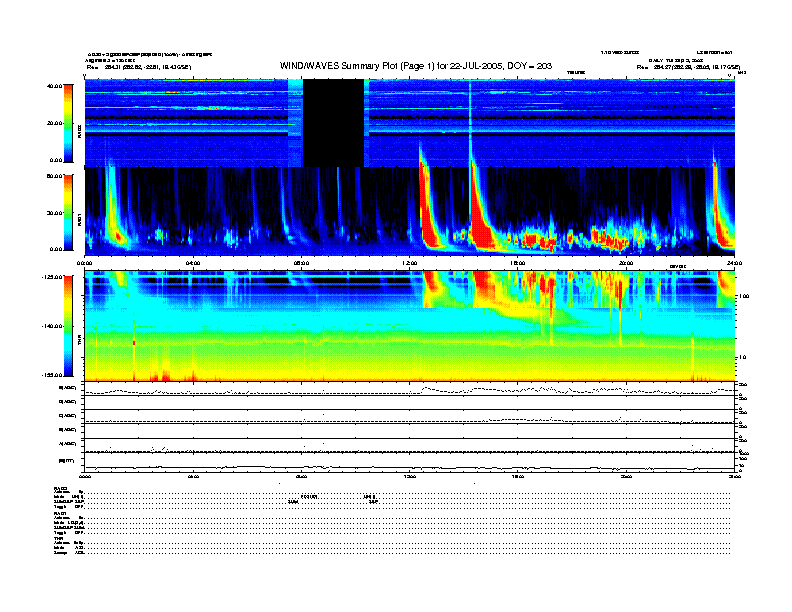Click the 10 label on TNR right axis
Image resolution: width=792 pixels, height=612 pixels.
(x=742, y=357)
